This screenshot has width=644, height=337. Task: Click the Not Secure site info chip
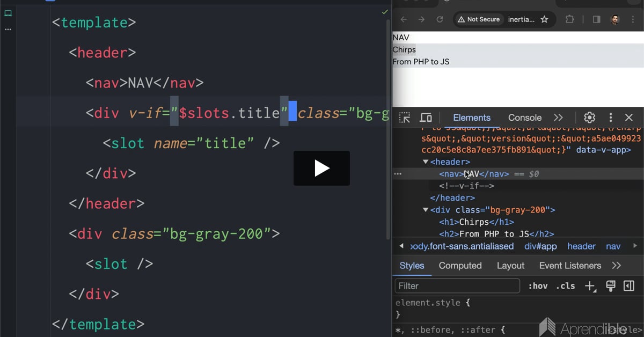478,19
